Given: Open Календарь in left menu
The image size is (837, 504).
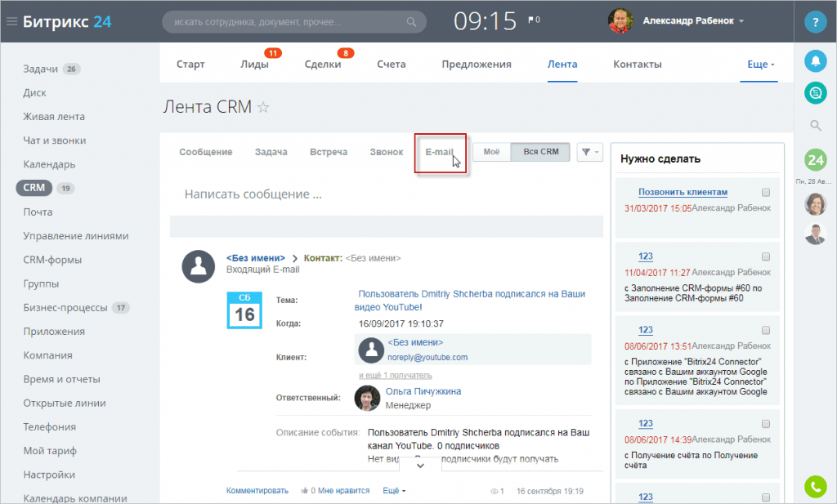Looking at the screenshot, I should click(x=49, y=164).
